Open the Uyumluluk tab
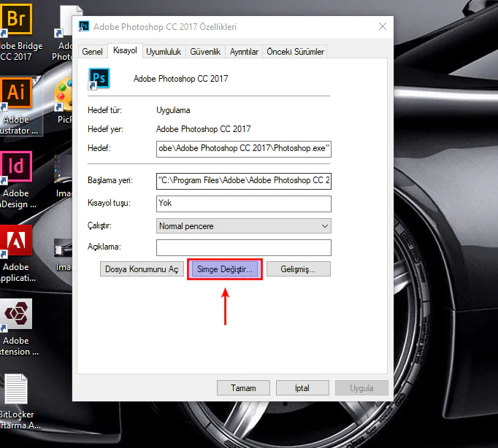The image size is (498, 448). [163, 52]
